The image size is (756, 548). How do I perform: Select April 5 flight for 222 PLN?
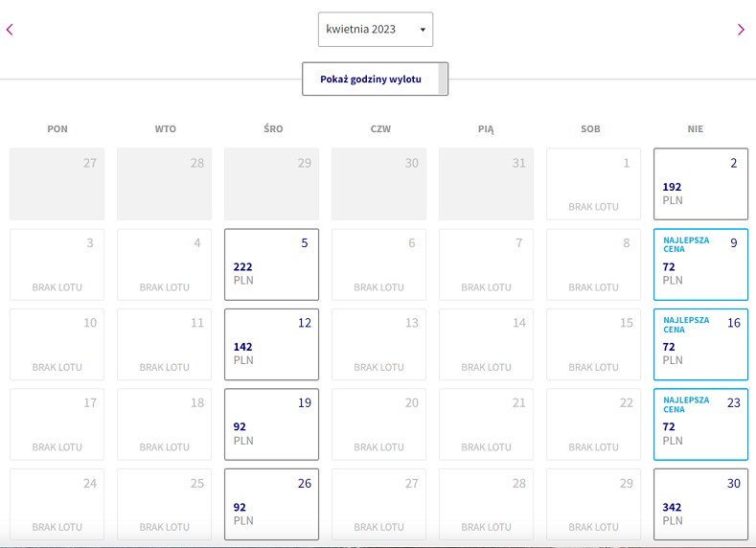tap(271, 264)
